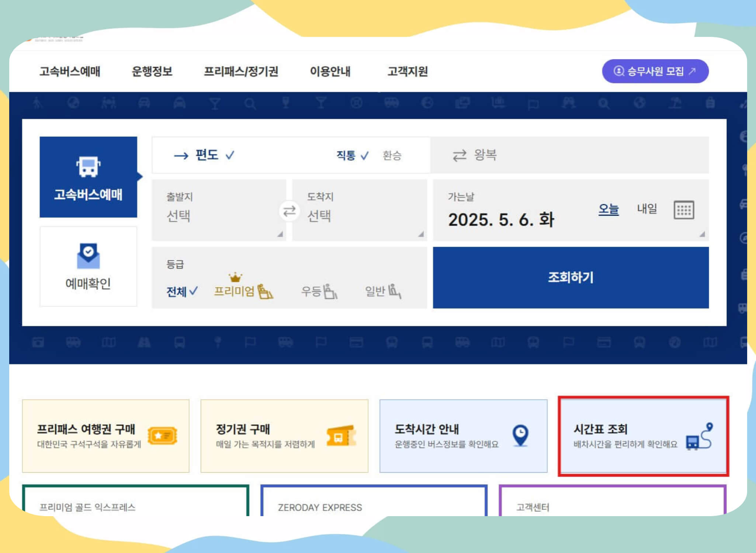Click the person icon in 승무사원 모집

(619, 71)
